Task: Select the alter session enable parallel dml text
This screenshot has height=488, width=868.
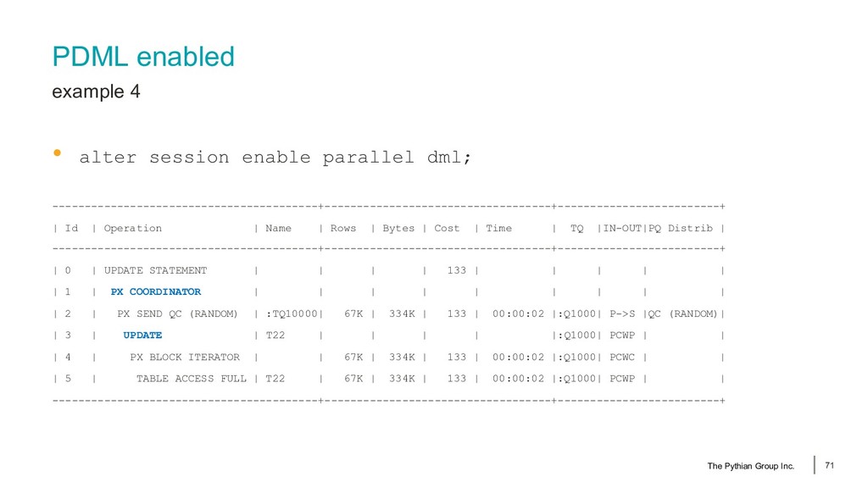Action: click(x=275, y=158)
